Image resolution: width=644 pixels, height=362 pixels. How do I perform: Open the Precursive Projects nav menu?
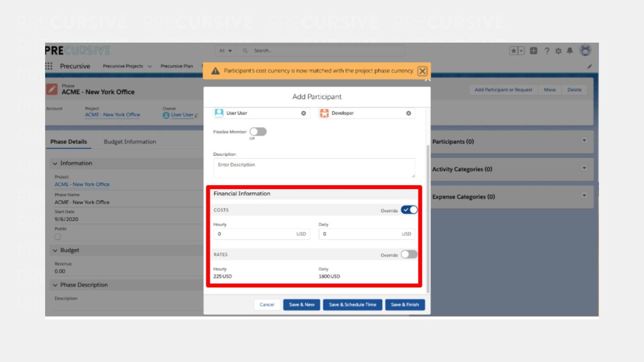pyautogui.click(x=150, y=66)
